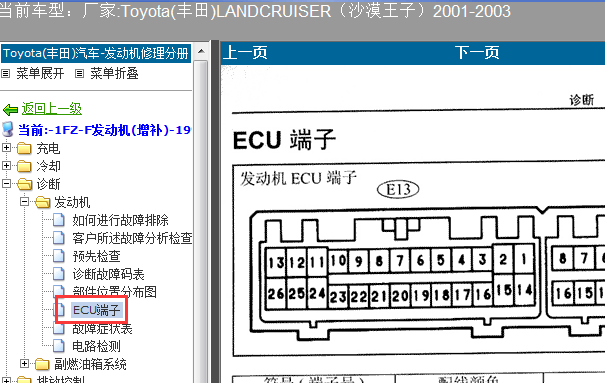
Task: Select the 冷却 folder label
Action: (x=48, y=166)
